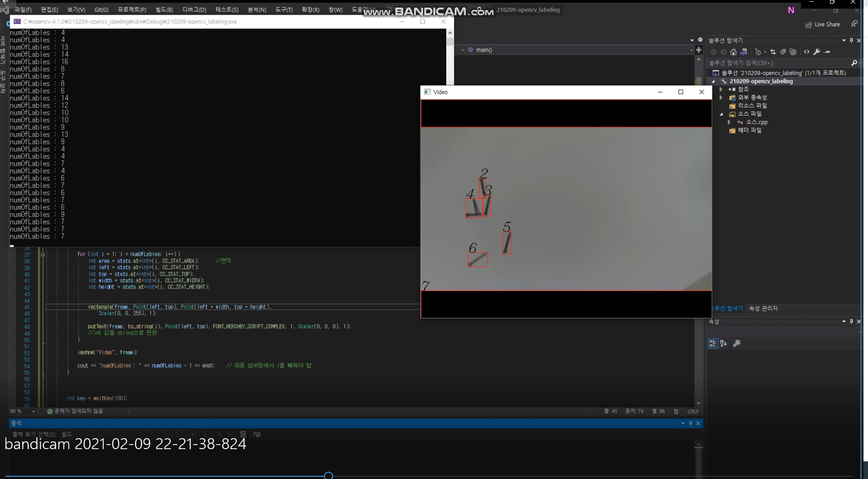Pin the Output panel

point(691,423)
